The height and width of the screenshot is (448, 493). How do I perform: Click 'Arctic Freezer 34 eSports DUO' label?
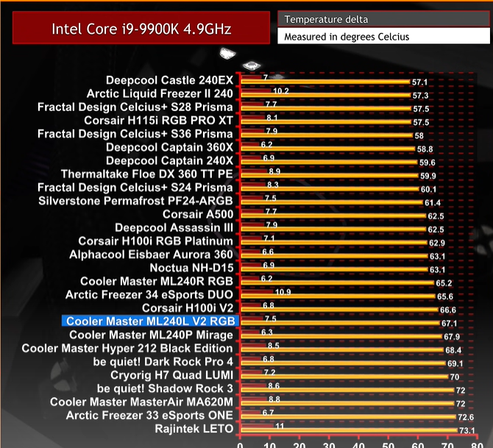(149, 295)
